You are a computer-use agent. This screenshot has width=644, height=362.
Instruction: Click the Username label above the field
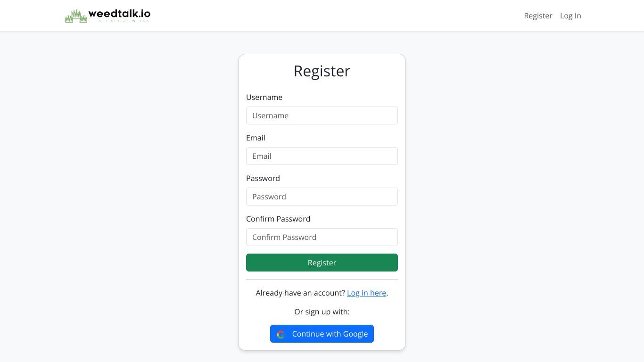pyautogui.click(x=264, y=97)
